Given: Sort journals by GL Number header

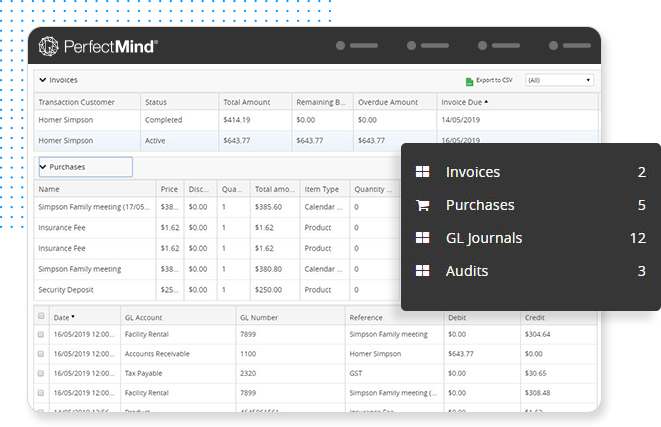Looking at the screenshot, I should coord(259,317).
